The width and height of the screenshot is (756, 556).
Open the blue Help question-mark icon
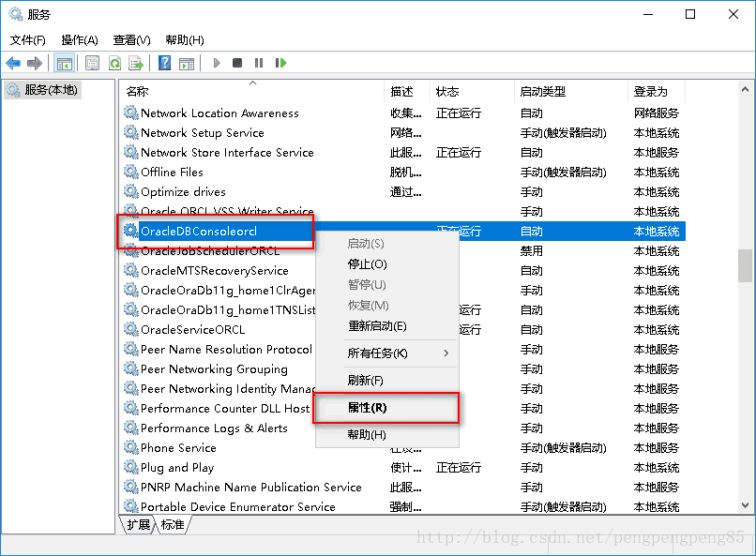click(x=164, y=63)
